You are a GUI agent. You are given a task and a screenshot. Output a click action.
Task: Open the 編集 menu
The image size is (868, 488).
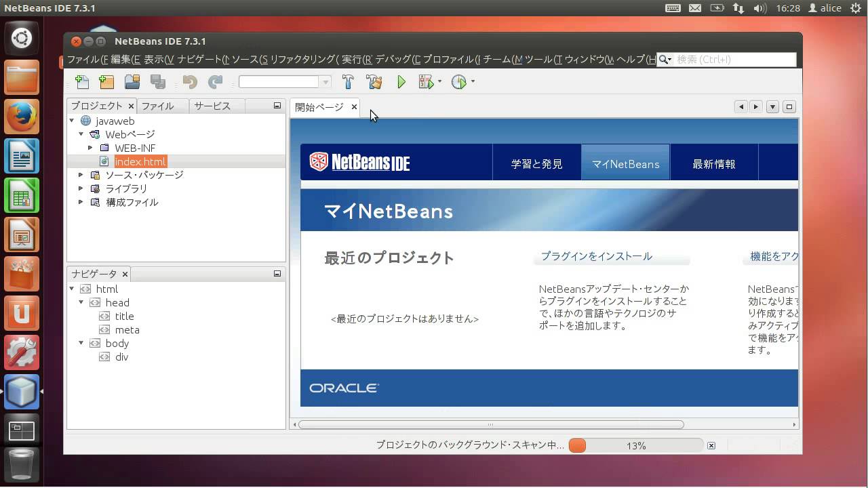(125, 60)
